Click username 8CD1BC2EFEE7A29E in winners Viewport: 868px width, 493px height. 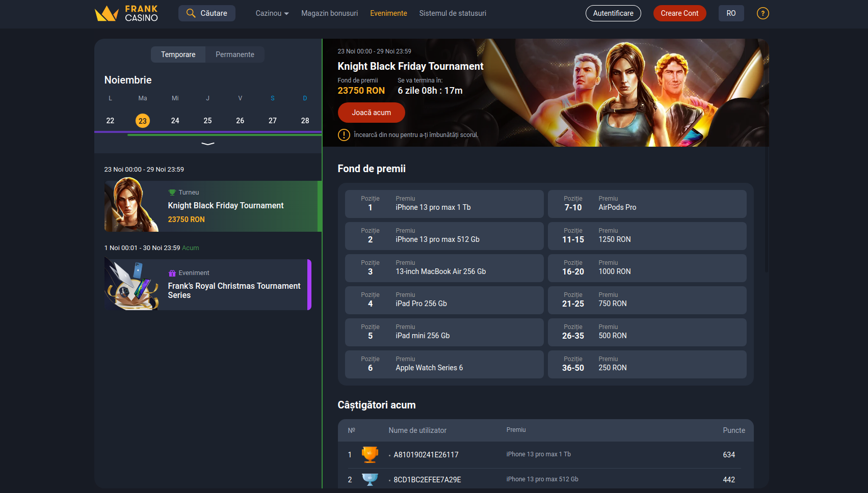pos(427,480)
